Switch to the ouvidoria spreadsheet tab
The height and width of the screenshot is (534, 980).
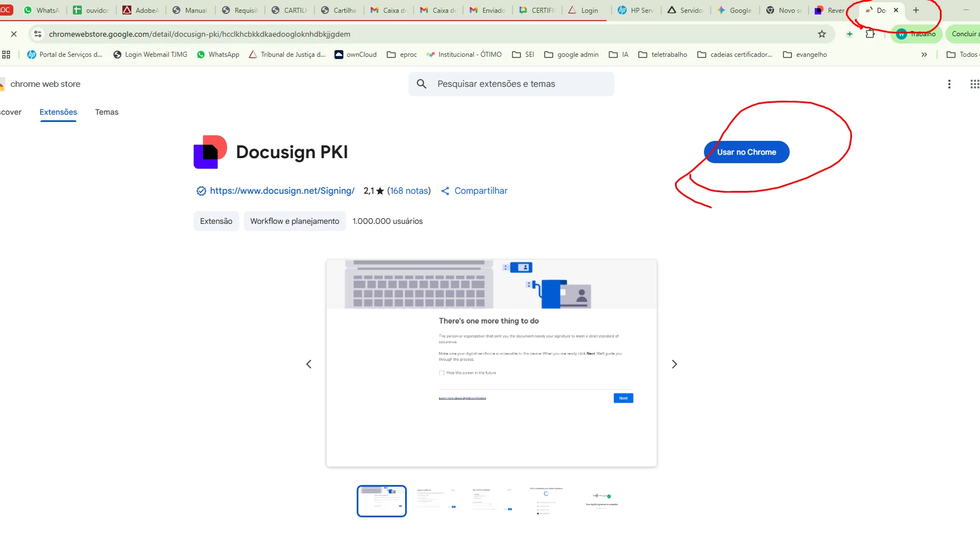(91, 10)
